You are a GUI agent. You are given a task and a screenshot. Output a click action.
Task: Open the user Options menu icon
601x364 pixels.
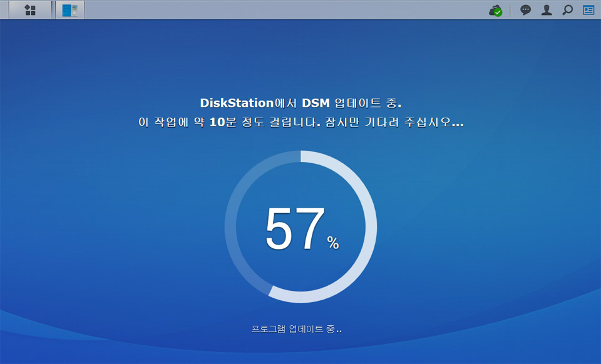click(547, 10)
